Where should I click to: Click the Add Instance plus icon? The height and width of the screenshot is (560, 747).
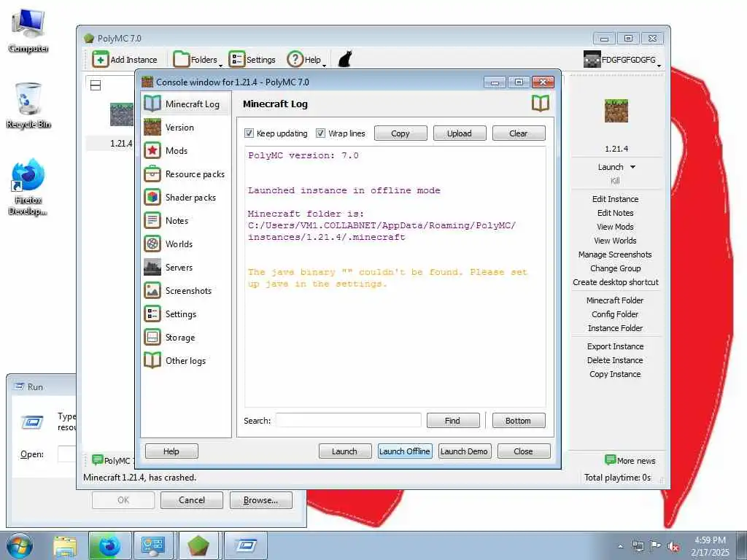[x=100, y=60]
